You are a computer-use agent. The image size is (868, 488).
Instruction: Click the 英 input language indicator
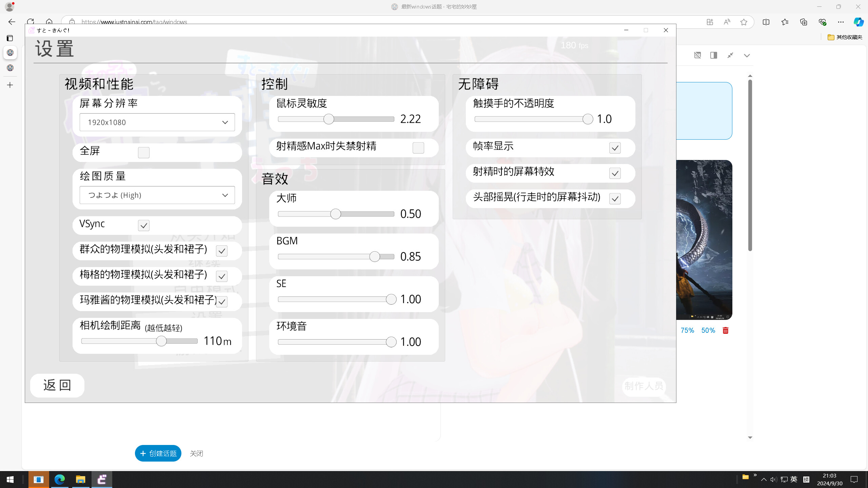[x=794, y=480]
